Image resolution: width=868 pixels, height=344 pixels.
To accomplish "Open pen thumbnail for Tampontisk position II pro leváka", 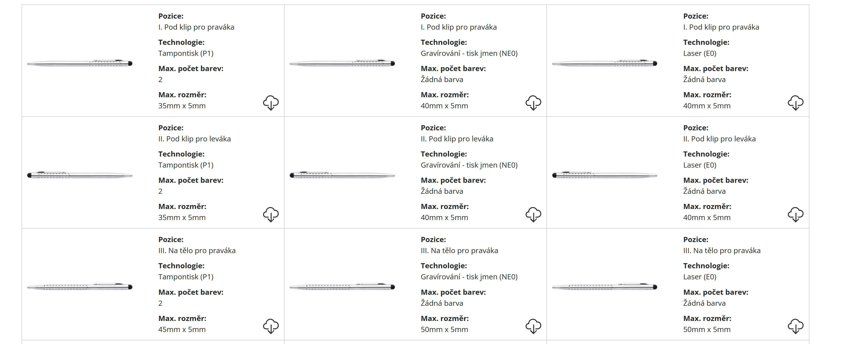I will (x=80, y=175).
